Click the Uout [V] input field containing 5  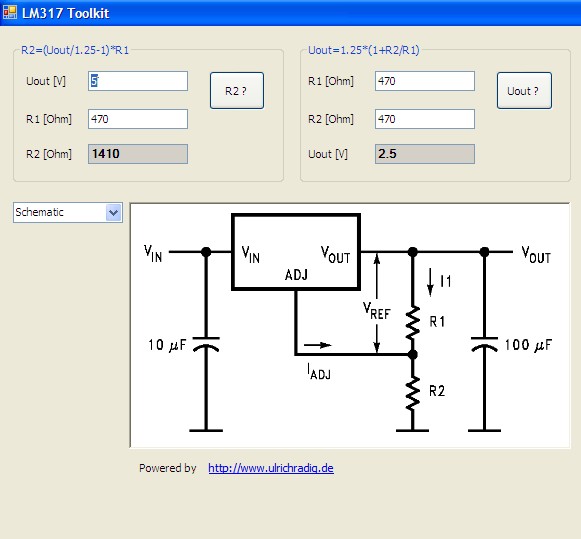tap(138, 81)
